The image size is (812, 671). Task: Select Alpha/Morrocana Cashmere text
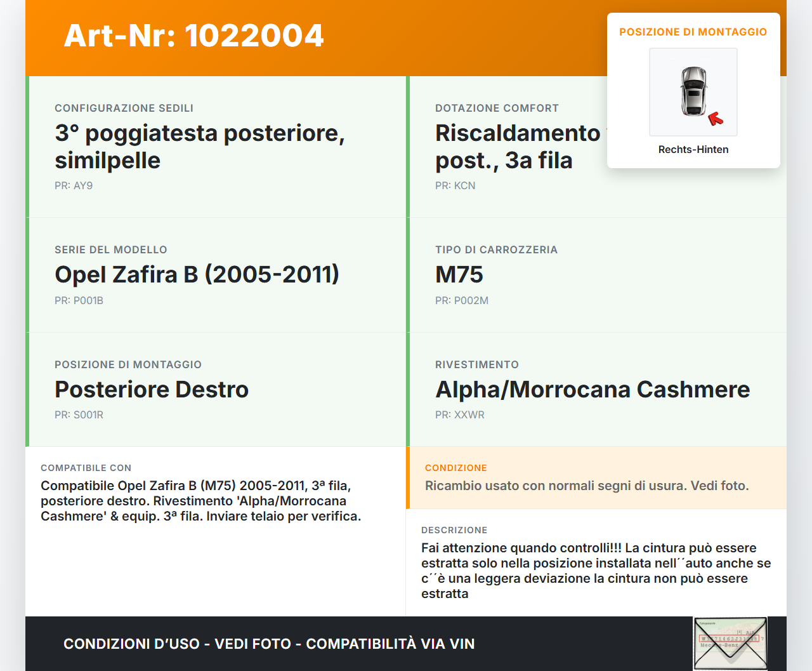[x=593, y=389]
